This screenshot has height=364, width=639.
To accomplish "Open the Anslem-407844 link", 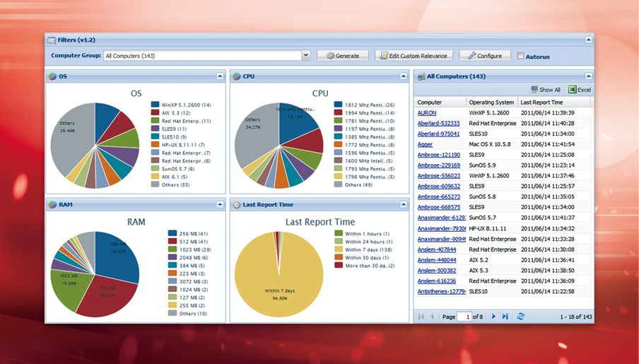I will tap(437, 249).
